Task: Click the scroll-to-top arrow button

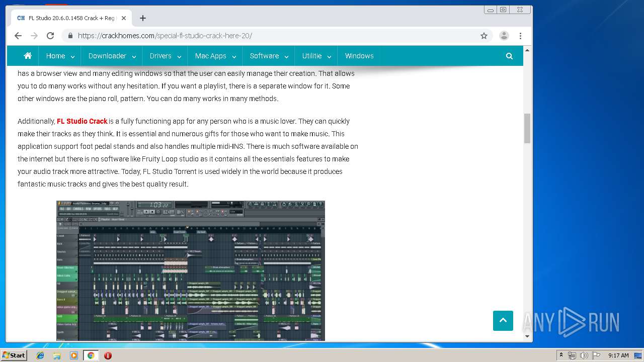Action: coord(503,321)
